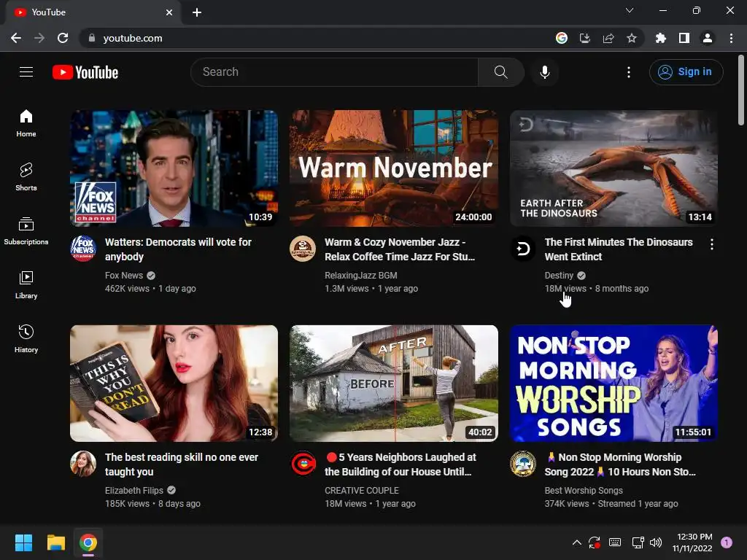
Task: Open a new tab with the plus button
Action: coord(197,12)
